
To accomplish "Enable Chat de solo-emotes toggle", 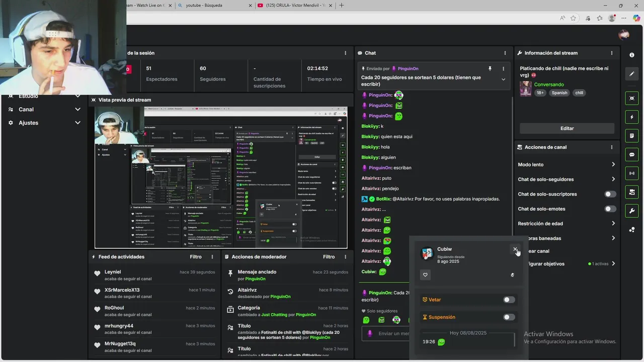I will (x=610, y=209).
